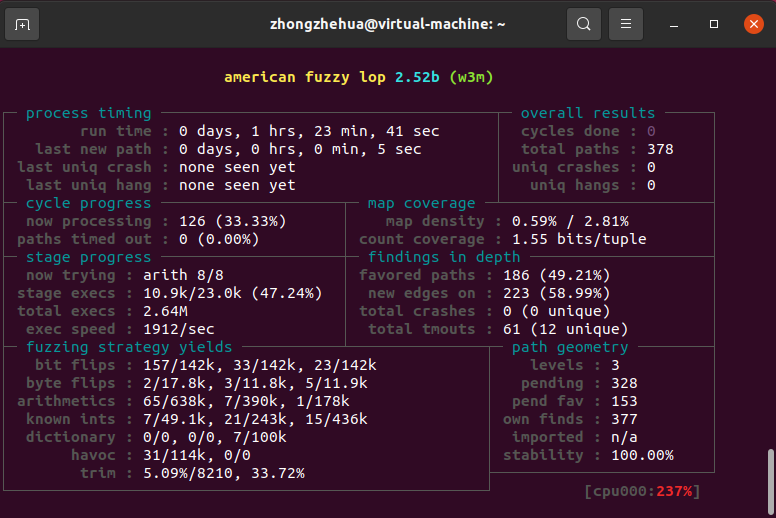Image resolution: width=776 pixels, height=518 pixels.
Task: Click the count coverage 1.55 bits/tuple
Action: [x=579, y=239]
